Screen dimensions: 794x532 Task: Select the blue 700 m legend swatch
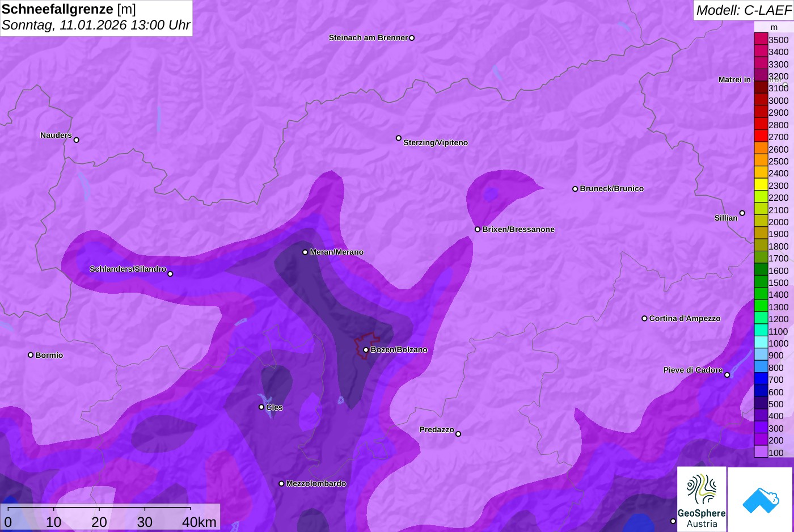pyautogui.click(x=761, y=379)
